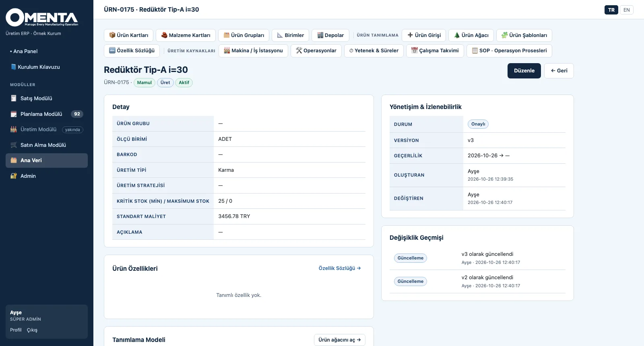Click the Omenta logo

pyautogui.click(x=42, y=17)
